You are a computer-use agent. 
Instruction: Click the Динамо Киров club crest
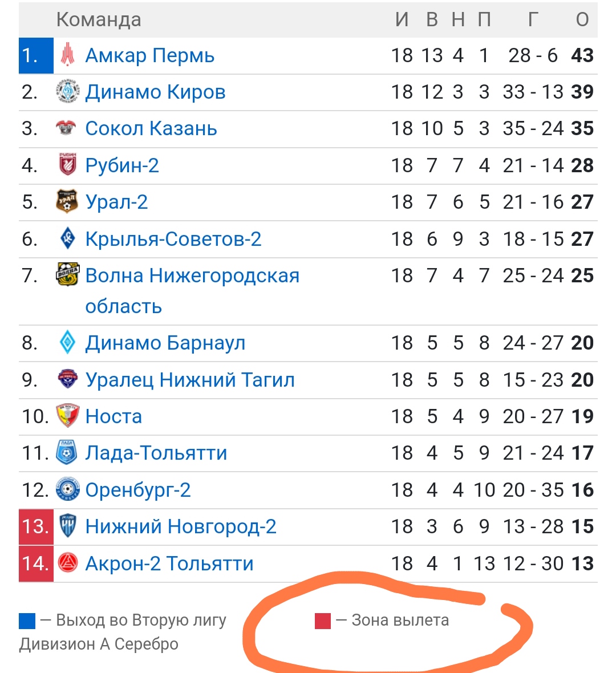[x=67, y=91]
